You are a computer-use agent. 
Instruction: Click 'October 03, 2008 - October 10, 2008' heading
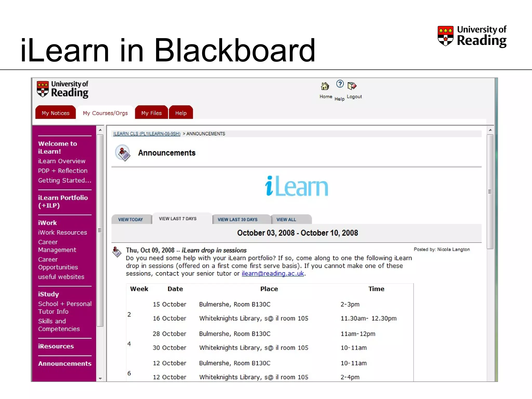coord(298,233)
